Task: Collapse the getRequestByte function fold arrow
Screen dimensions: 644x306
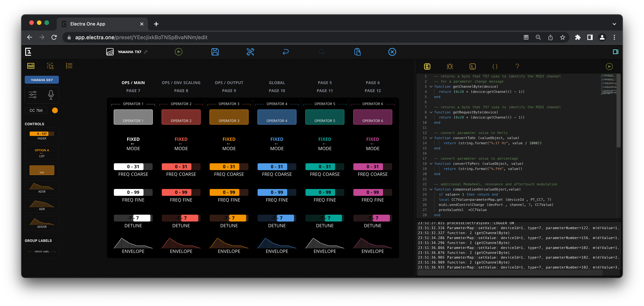Action: point(431,112)
